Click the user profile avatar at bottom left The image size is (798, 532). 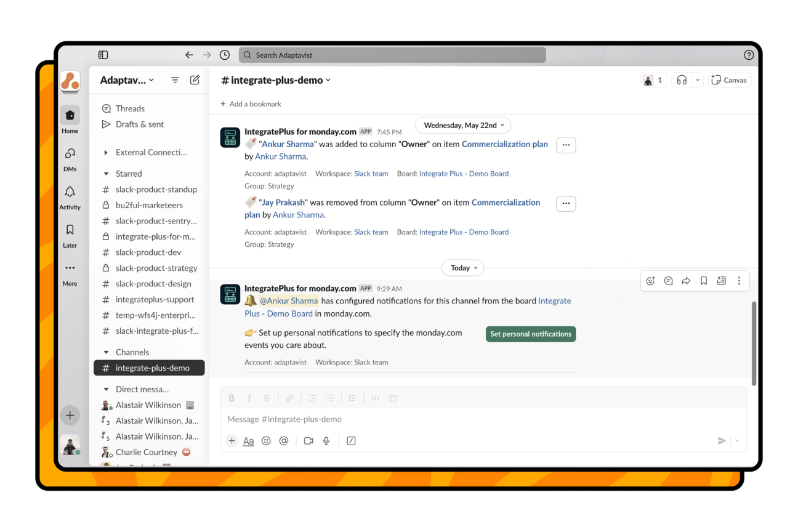[70, 446]
